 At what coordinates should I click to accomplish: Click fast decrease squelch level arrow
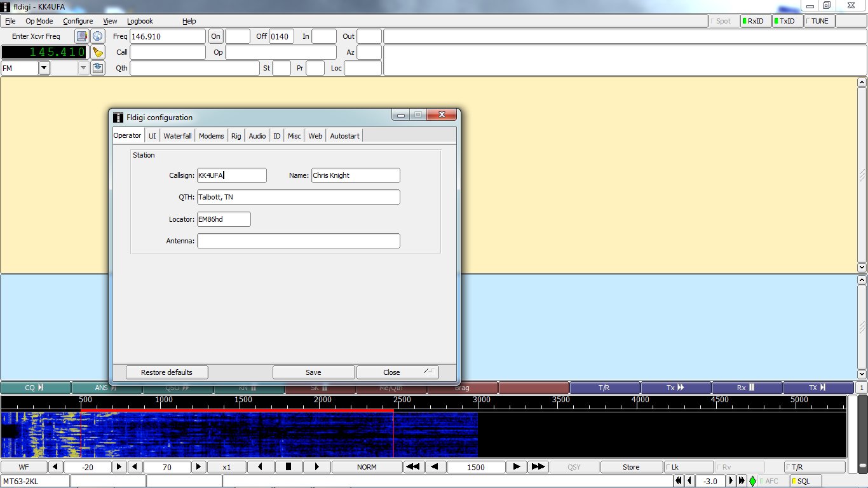(679, 481)
